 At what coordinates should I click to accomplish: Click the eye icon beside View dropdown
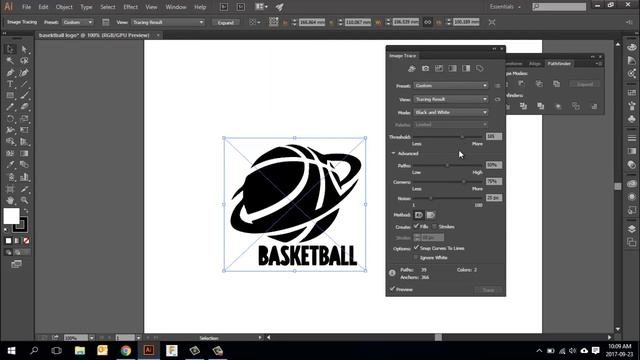pyautogui.click(x=497, y=99)
